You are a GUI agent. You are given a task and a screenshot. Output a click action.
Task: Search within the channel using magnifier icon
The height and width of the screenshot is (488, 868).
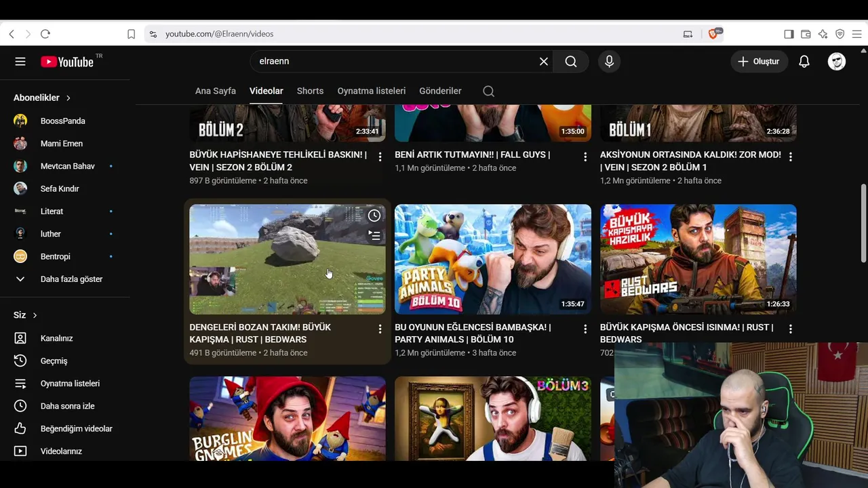pyautogui.click(x=489, y=91)
